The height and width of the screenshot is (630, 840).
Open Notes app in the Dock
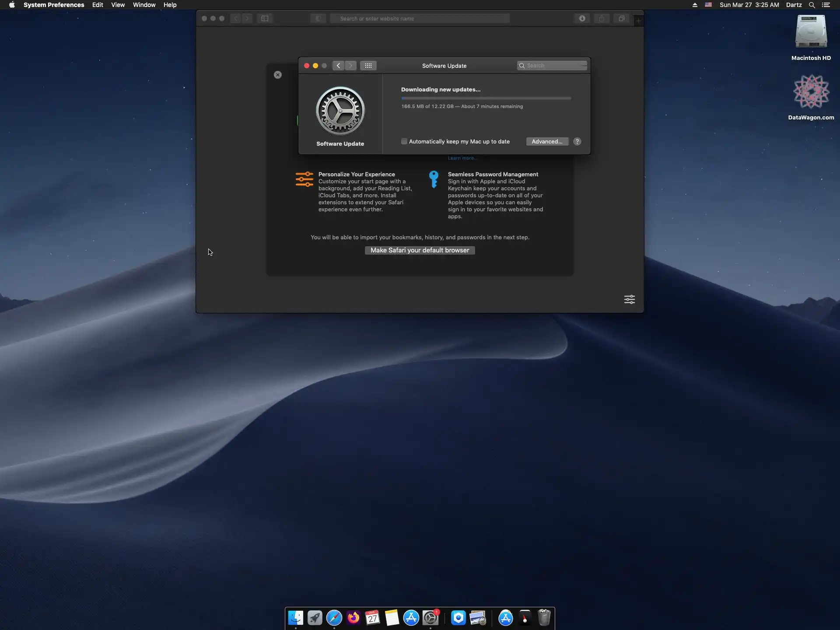(x=392, y=618)
